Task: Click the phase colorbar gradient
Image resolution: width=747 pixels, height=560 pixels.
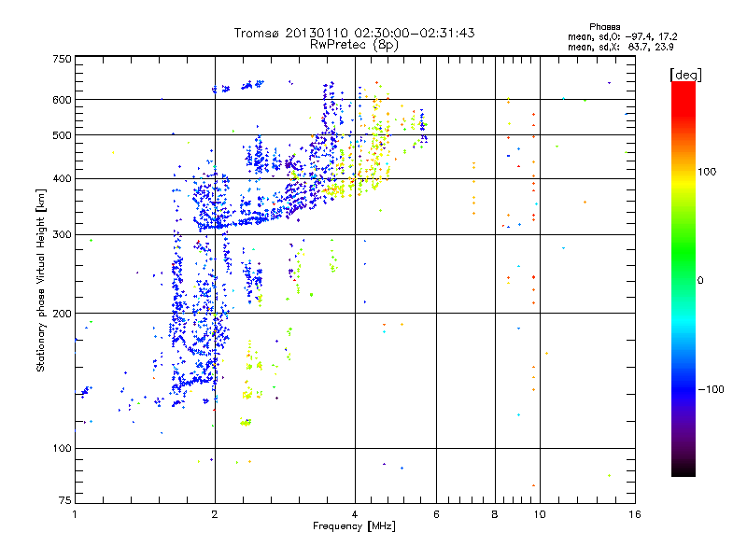Action: click(684, 278)
